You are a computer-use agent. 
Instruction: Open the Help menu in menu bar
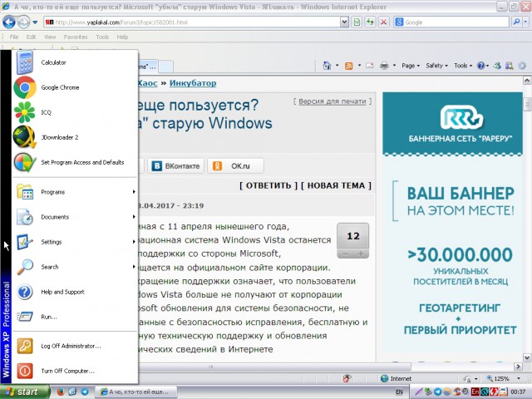tap(122, 37)
